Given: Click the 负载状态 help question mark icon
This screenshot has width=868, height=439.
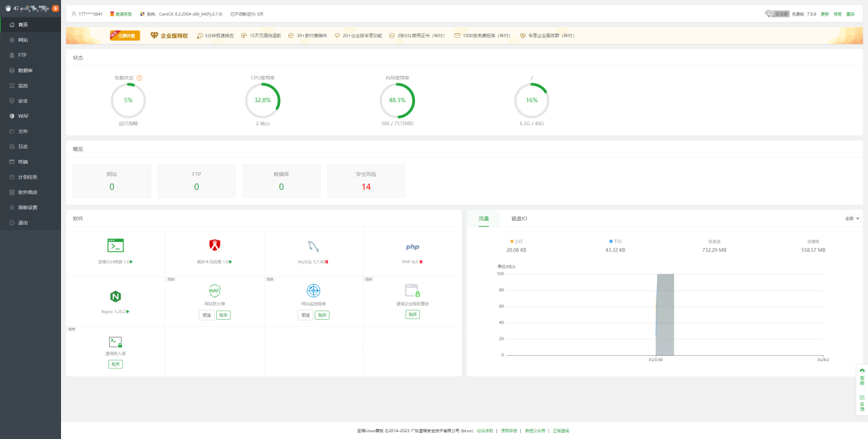Looking at the screenshot, I should 139,78.
